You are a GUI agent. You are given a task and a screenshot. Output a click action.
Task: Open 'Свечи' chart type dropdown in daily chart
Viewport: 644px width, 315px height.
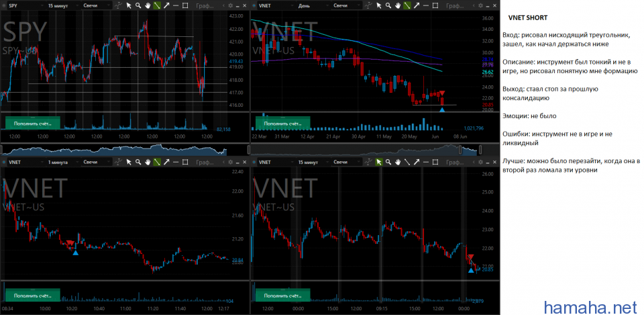[347, 6]
